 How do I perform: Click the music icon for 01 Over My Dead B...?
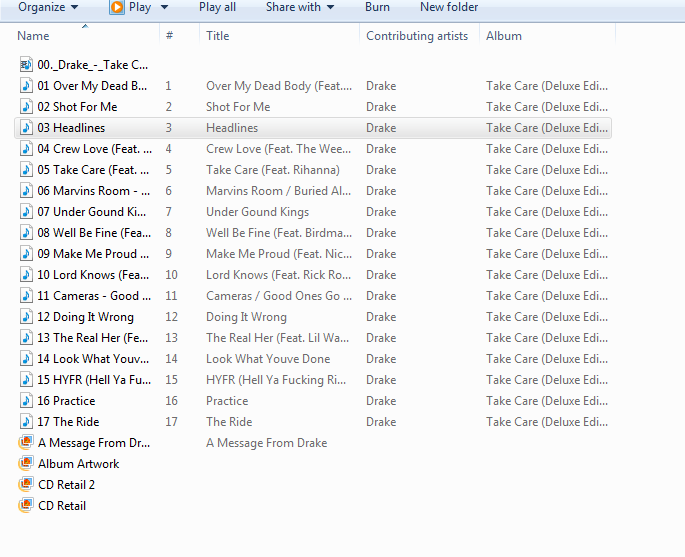(x=26, y=86)
